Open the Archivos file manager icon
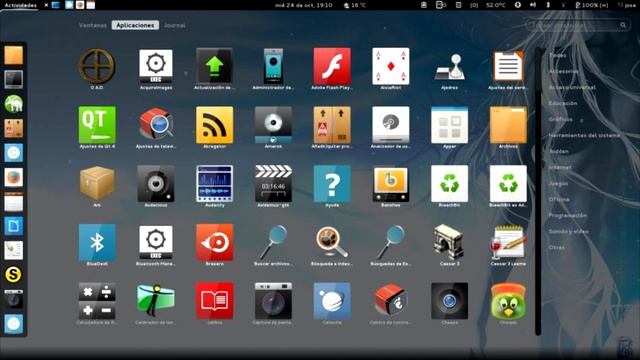This screenshot has width=640, height=360. 508,125
